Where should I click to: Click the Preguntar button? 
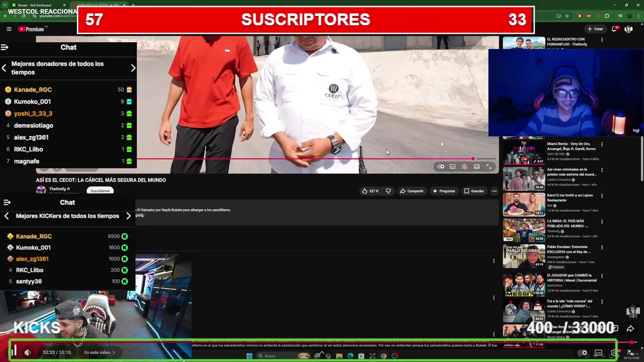[444, 191]
